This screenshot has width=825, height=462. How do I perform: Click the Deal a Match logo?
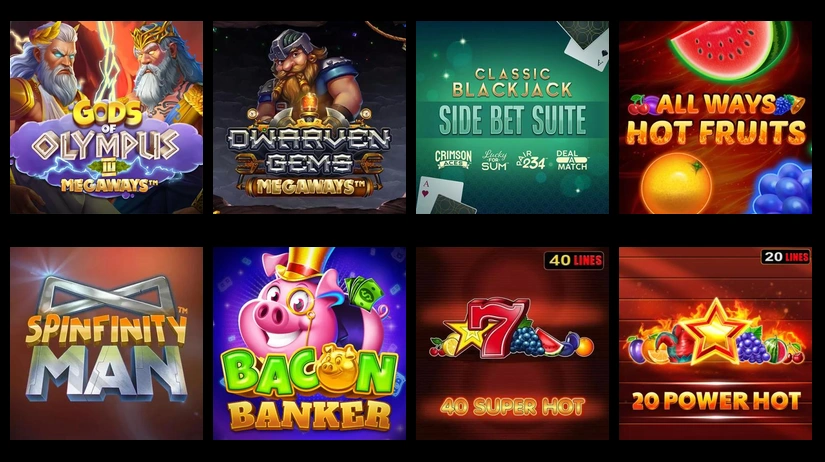pos(571,160)
